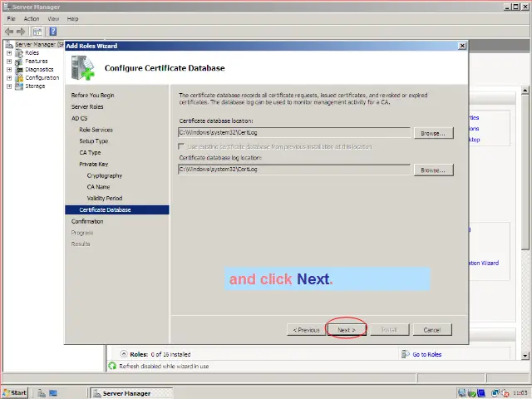The width and height of the screenshot is (532, 399).
Task: Browse for certificate database log location
Action: (x=433, y=170)
